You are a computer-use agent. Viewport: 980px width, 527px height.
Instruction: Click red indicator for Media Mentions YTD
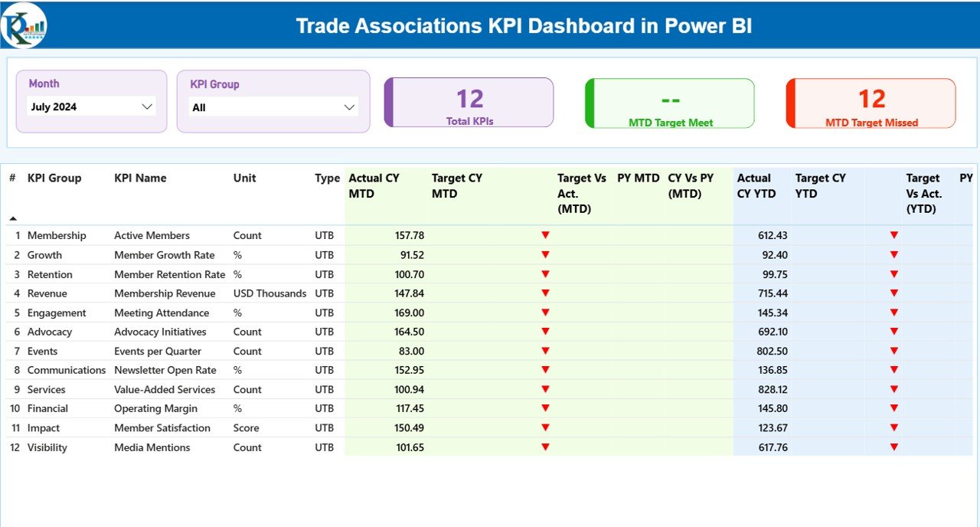[893, 447]
